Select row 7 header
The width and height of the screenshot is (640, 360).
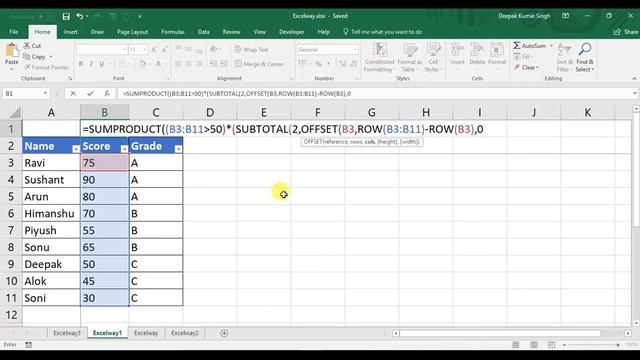tap(11, 230)
